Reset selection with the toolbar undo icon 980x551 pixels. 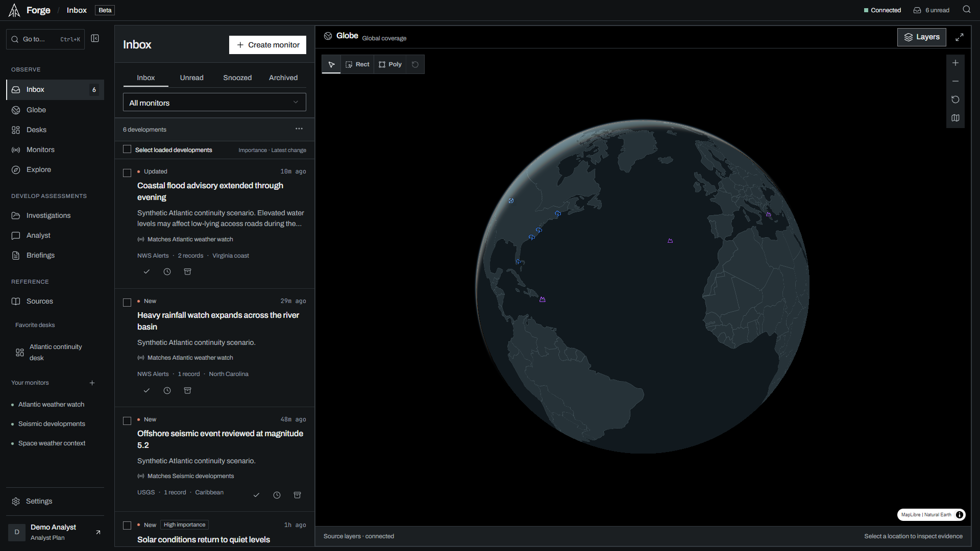pyautogui.click(x=415, y=64)
